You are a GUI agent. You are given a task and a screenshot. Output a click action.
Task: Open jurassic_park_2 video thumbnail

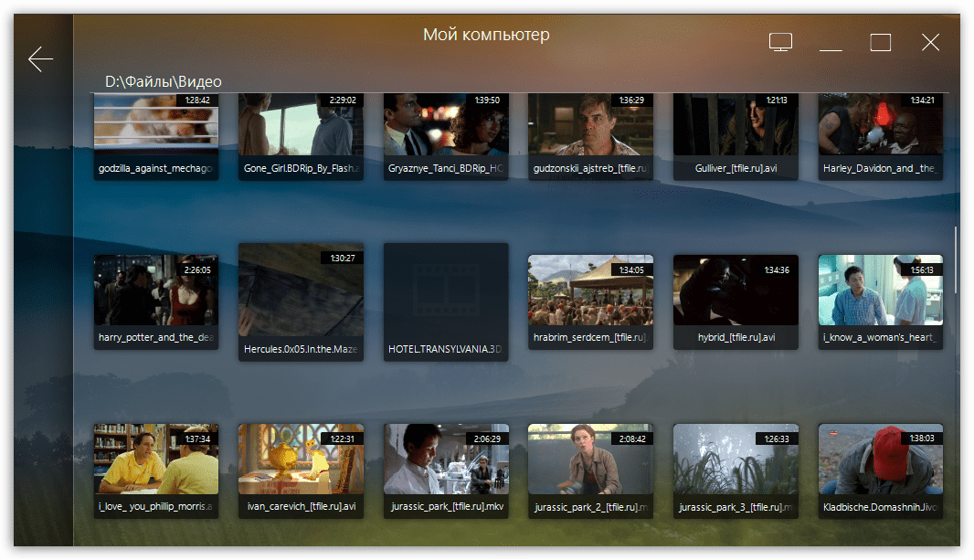(591, 460)
